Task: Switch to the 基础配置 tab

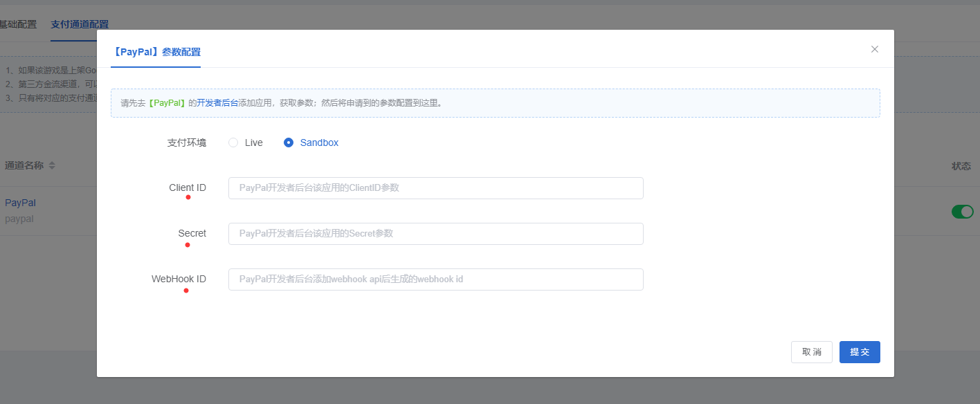Action: [x=18, y=24]
